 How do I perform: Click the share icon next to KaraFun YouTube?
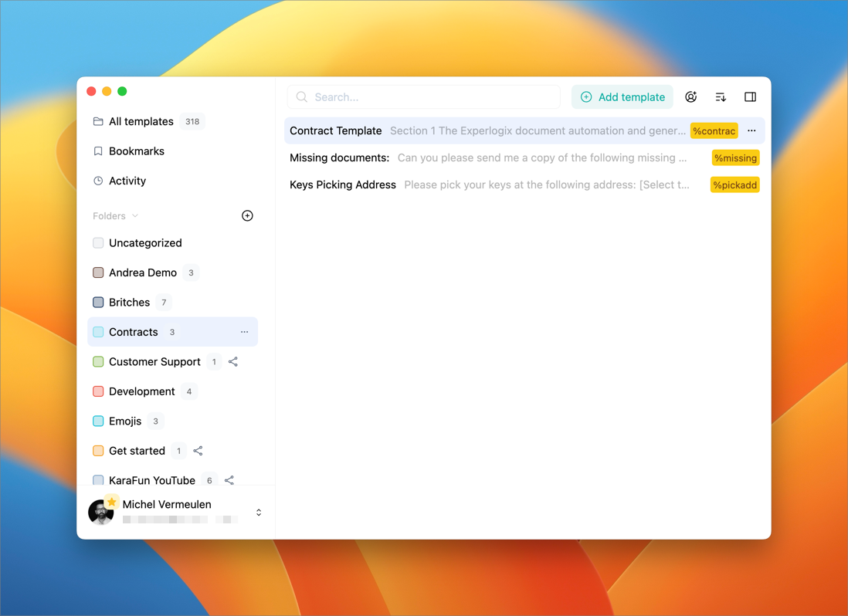pos(229,479)
